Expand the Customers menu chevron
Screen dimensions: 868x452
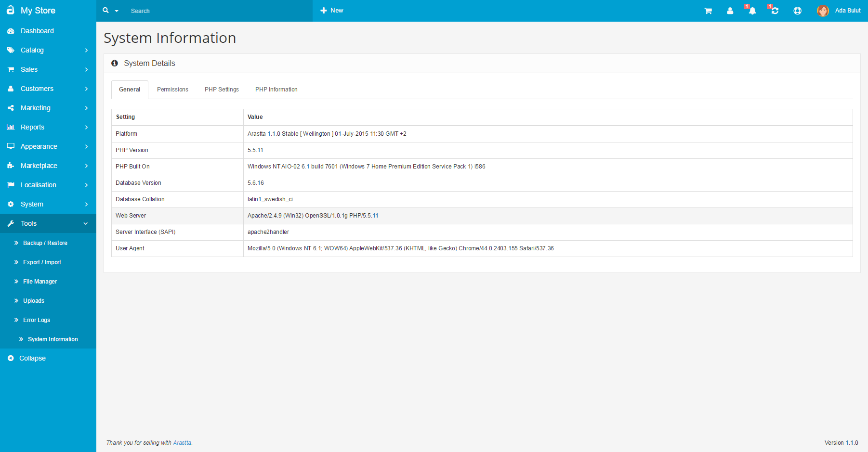click(x=86, y=89)
